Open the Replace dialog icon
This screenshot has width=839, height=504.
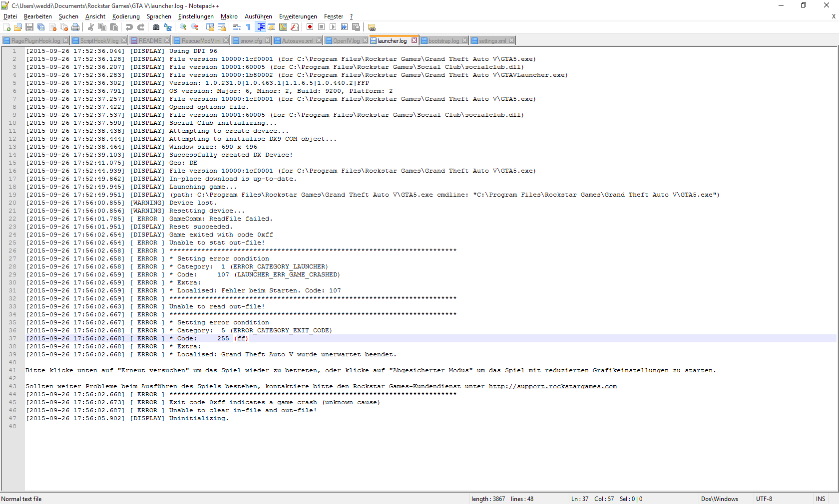click(x=168, y=27)
